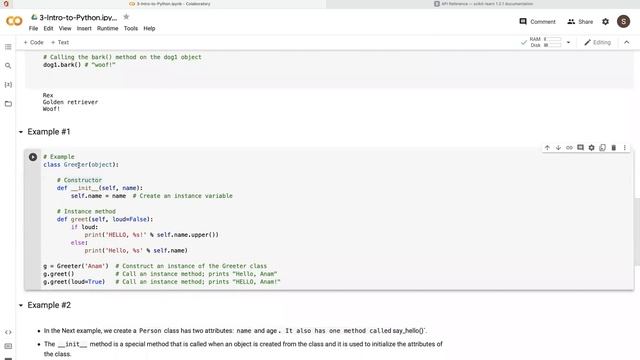Mirror cell in tab icon

pyautogui.click(x=602, y=148)
